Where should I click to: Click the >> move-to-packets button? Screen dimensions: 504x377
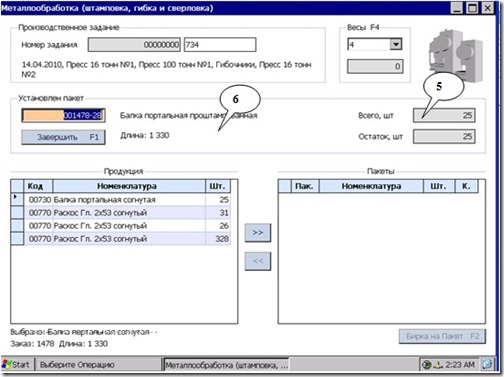pyautogui.click(x=258, y=232)
